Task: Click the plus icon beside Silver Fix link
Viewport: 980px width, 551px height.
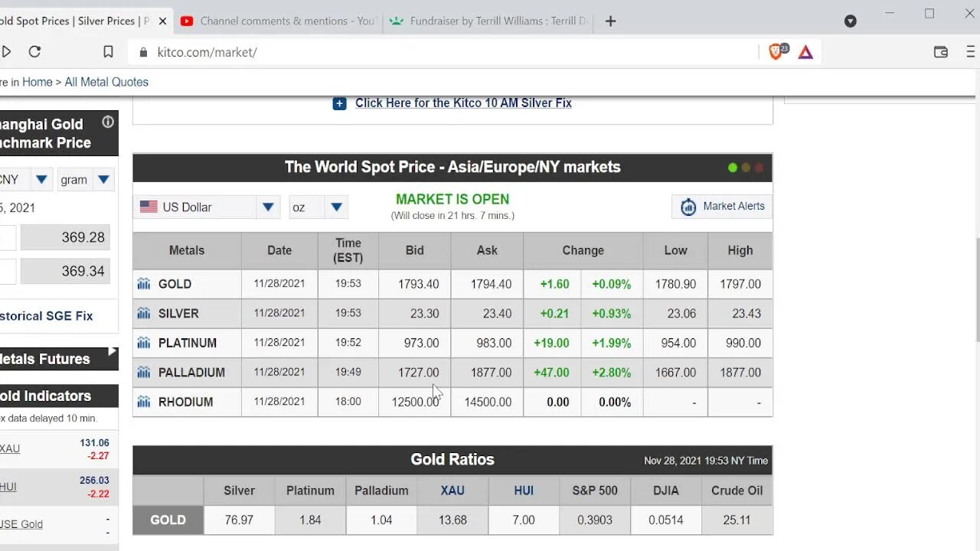Action: (x=339, y=103)
